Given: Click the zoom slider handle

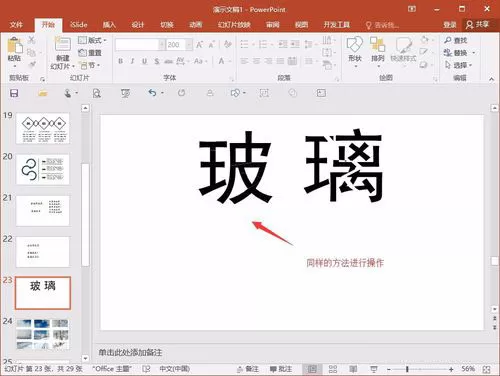Looking at the screenshot, I should (407, 369).
